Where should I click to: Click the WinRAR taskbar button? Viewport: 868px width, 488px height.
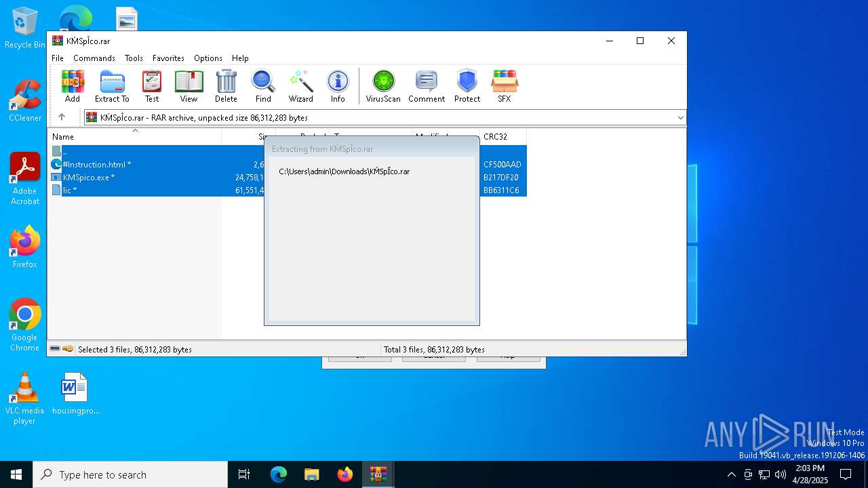pos(378,474)
